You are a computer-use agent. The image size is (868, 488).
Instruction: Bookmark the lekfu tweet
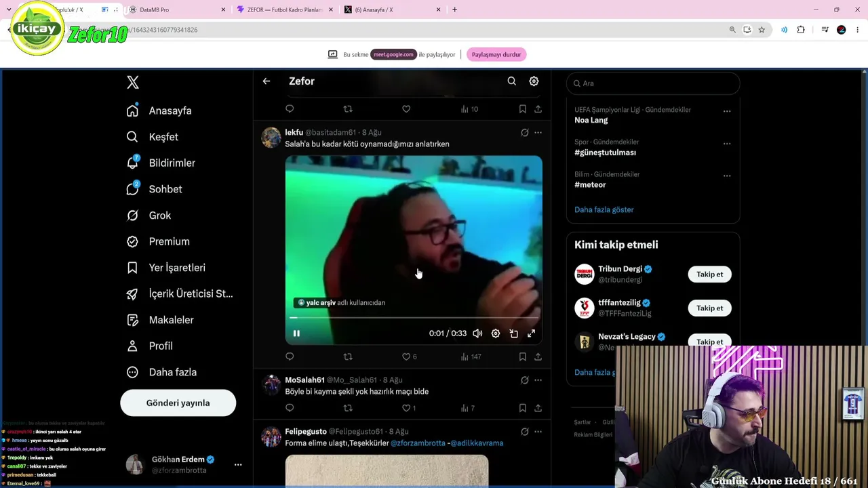(523, 357)
